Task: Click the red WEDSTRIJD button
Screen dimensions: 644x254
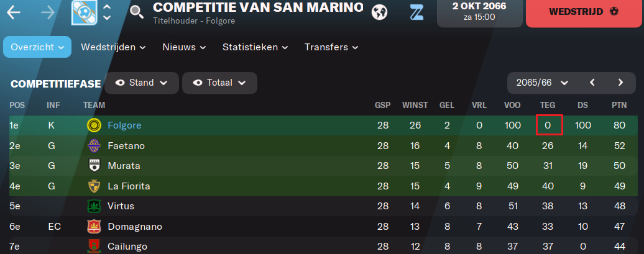Action: click(x=585, y=12)
